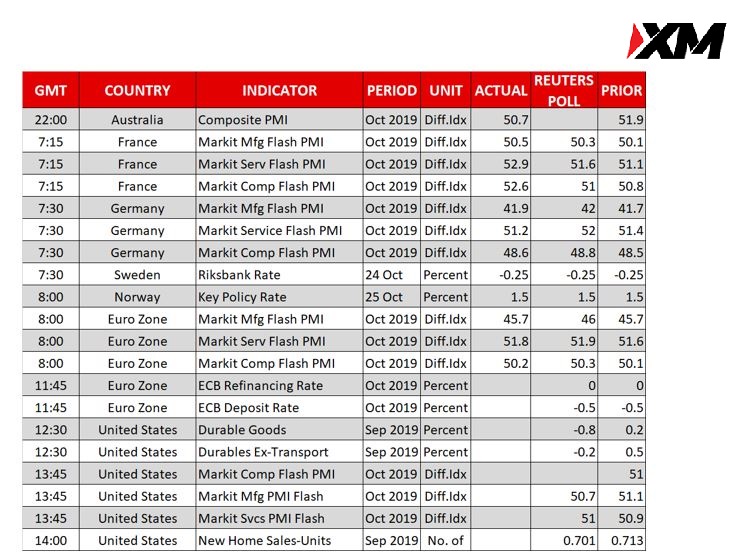The image size is (739, 557).
Task: Select the INDICATOR column header
Action: coord(279,90)
